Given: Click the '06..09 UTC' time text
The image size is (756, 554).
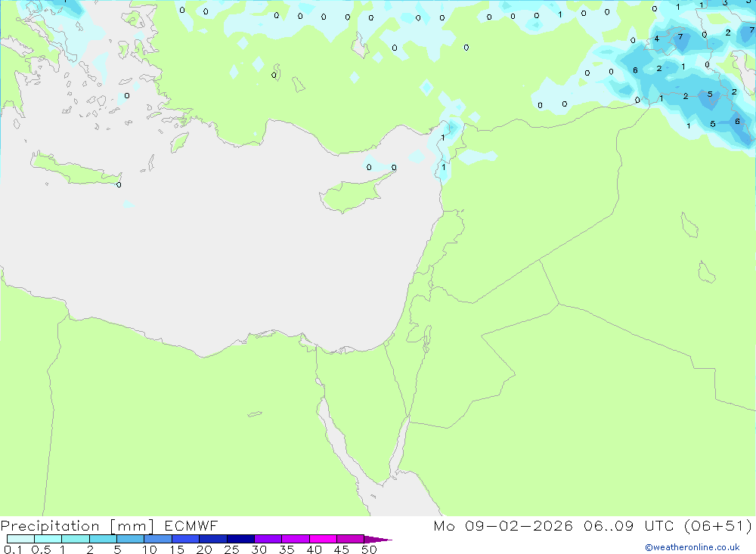Looking at the screenshot, I should [629, 525].
